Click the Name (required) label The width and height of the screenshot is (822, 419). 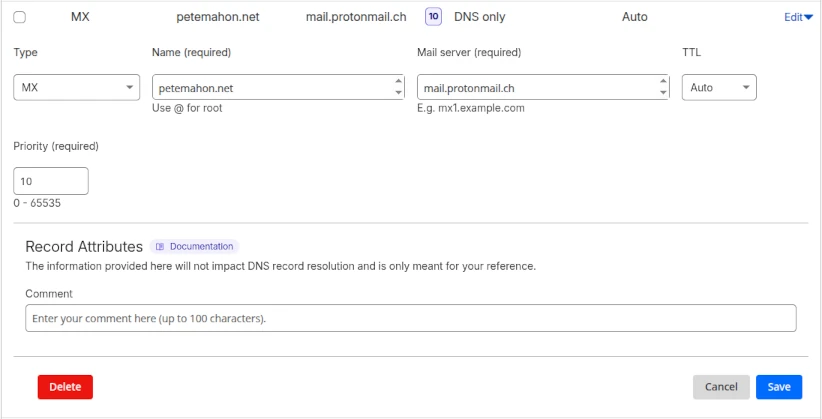coord(191,52)
